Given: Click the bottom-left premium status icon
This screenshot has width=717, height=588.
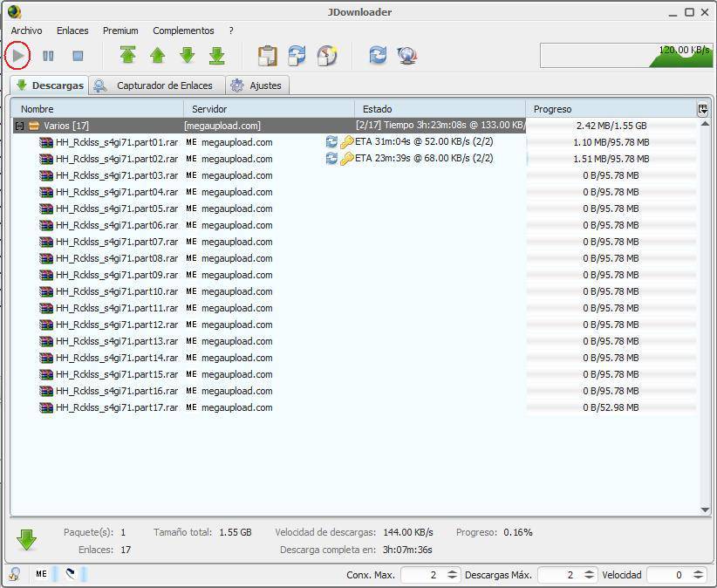Looking at the screenshot, I should coord(14,574).
